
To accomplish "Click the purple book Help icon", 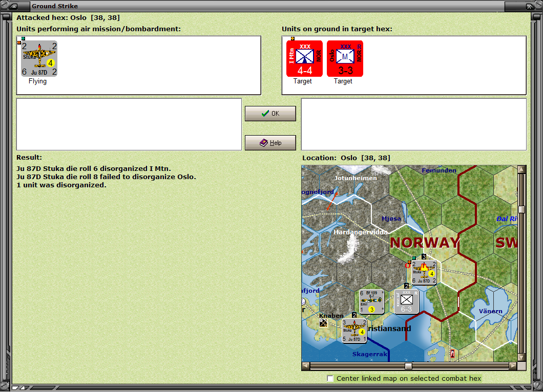I will point(263,143).
